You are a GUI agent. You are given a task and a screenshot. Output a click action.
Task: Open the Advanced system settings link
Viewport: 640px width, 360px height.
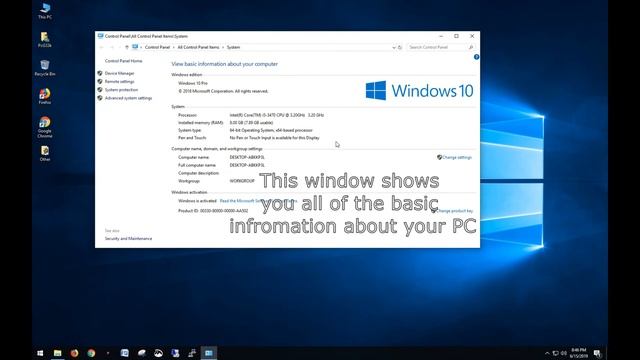pos(128,98)
